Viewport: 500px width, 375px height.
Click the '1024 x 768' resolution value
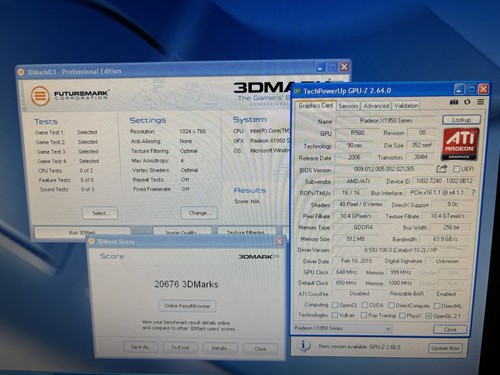(x=193, y=131)
